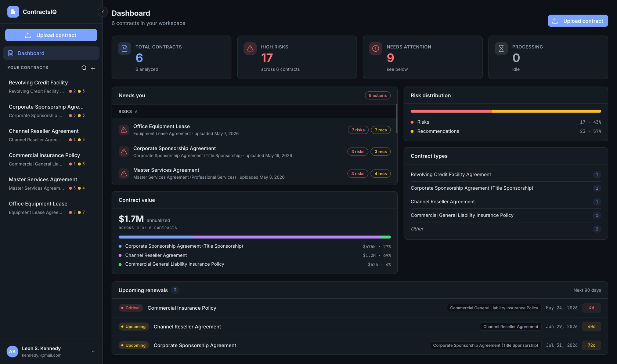Click the $1.7M annualized contract value
Image resolution: width=617 pixels, height=364 pixels.
click(131, 219)
